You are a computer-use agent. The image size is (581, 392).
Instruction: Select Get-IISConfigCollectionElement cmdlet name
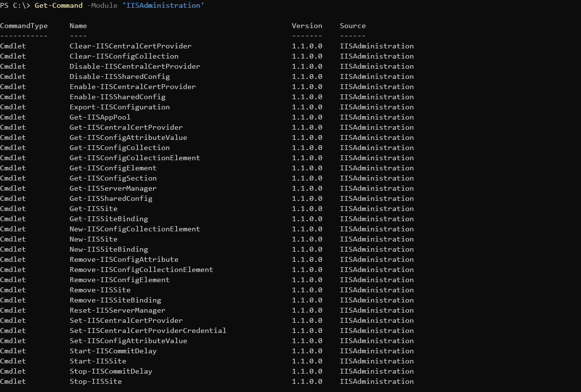tap(135, 158)
